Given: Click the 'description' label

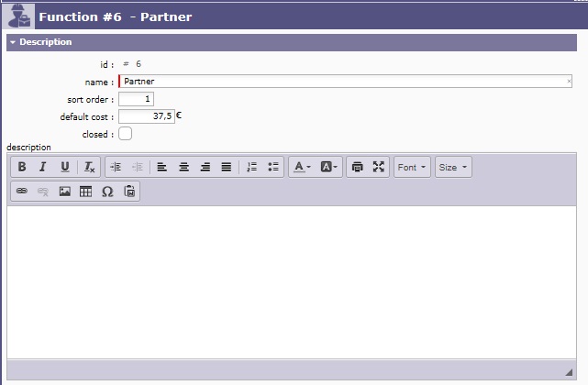Looking at the screenshot, I should pyautogui.click(x=28, y=148).
